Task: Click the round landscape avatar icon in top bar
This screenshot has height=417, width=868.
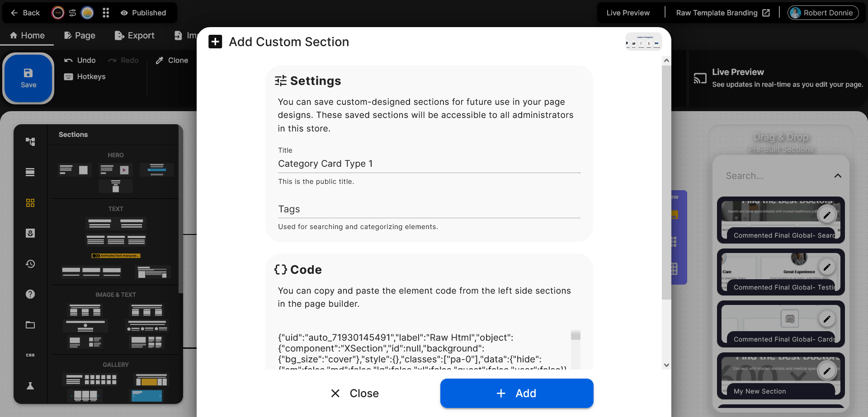Action: (x=87, y=13)
